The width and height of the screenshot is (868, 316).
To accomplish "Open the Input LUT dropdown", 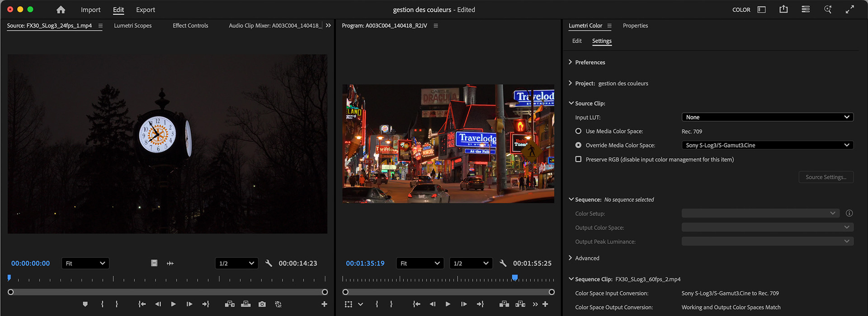I will tap(767, 117).
